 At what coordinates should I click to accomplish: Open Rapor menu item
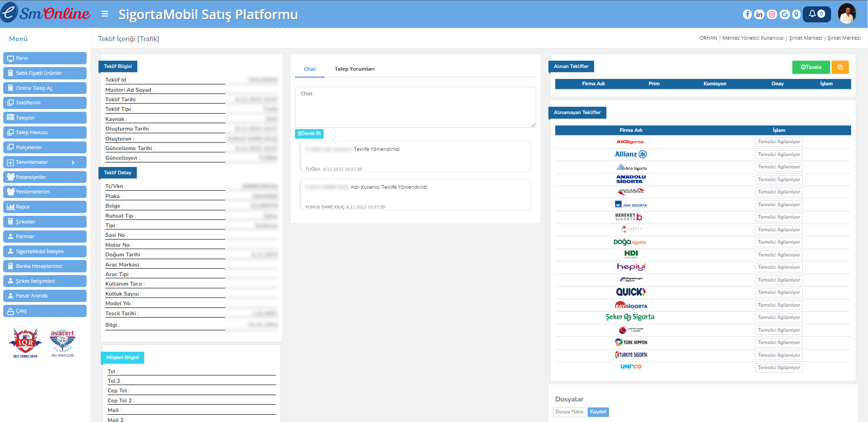click(45, 207)
